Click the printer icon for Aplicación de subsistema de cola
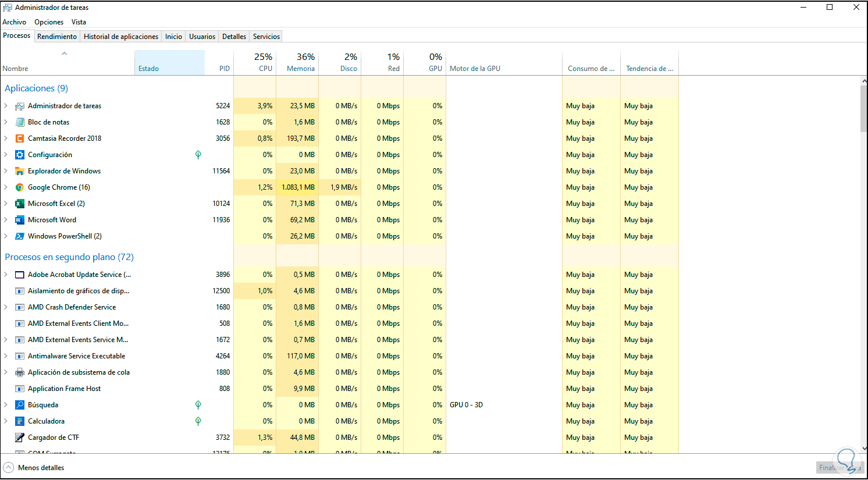The image size is (868, 480). point(20,372)
